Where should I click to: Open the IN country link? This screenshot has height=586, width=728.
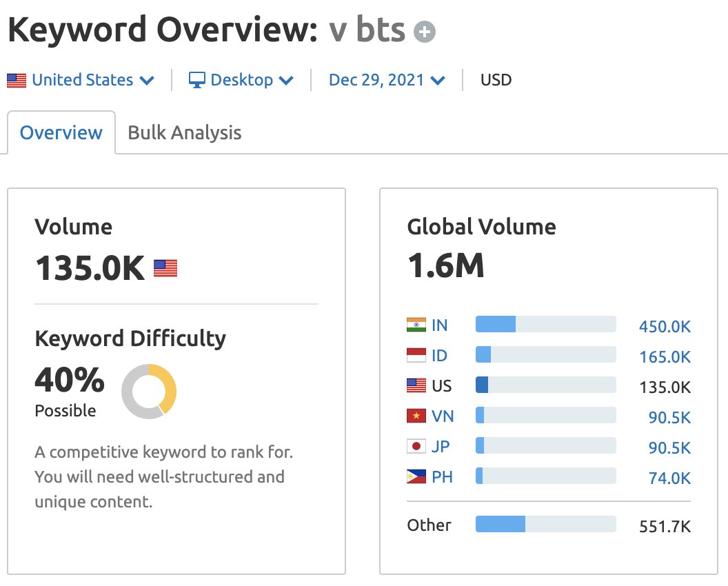(439, 325)
